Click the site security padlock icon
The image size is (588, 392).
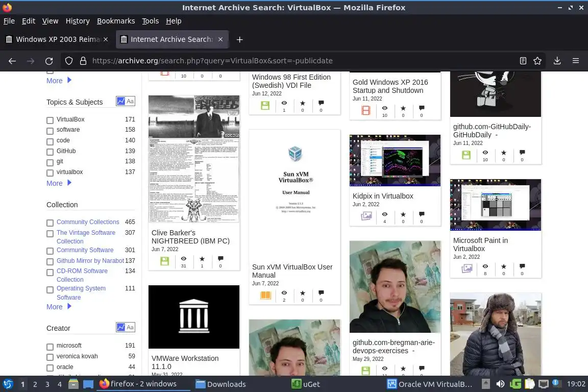(x=83, y=61)
